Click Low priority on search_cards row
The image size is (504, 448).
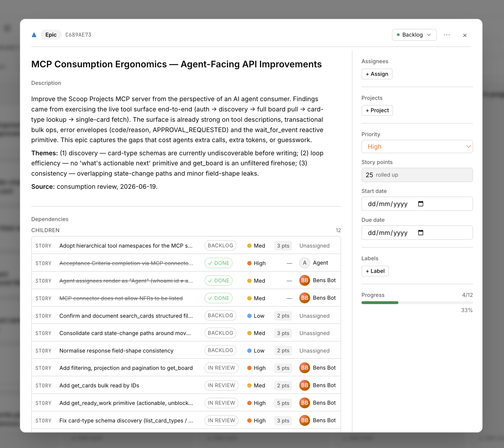pyautogui.click(x=256, y=316)
